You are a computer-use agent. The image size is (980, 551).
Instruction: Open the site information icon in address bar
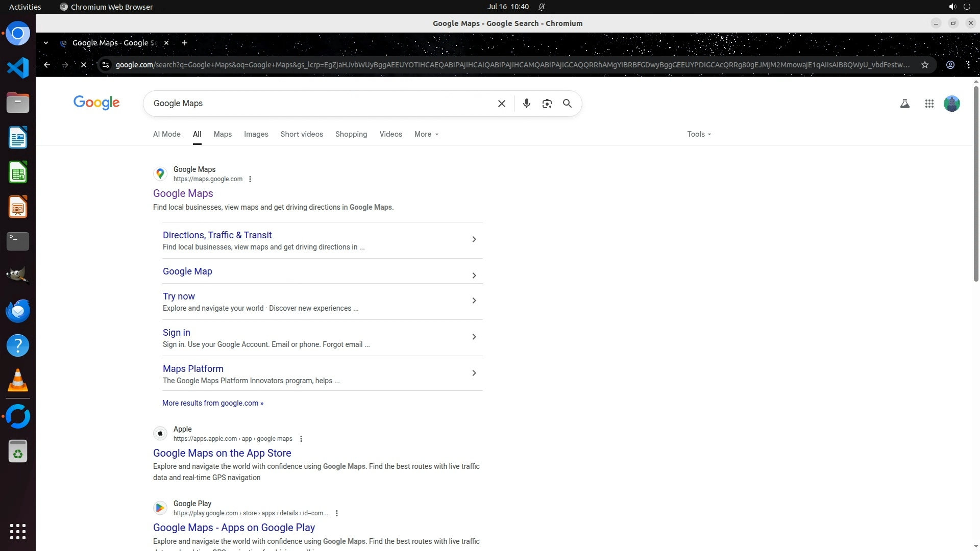[x=106, y=65]
